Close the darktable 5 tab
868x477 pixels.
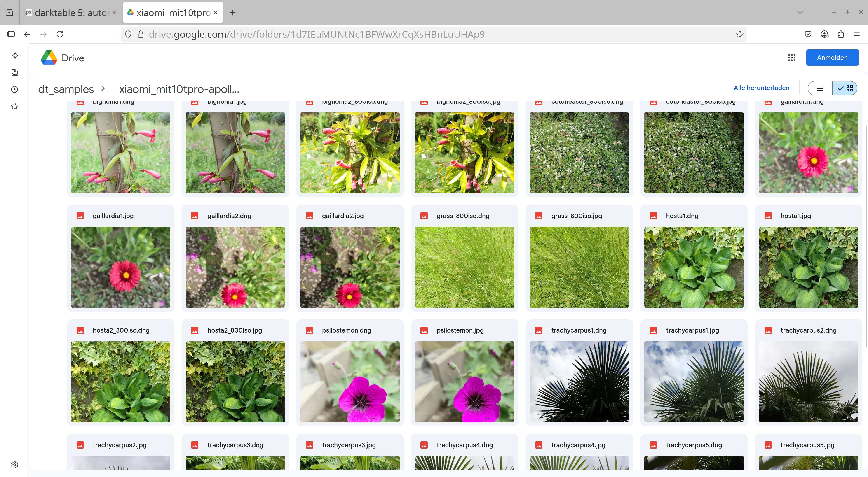click(114, 12)
